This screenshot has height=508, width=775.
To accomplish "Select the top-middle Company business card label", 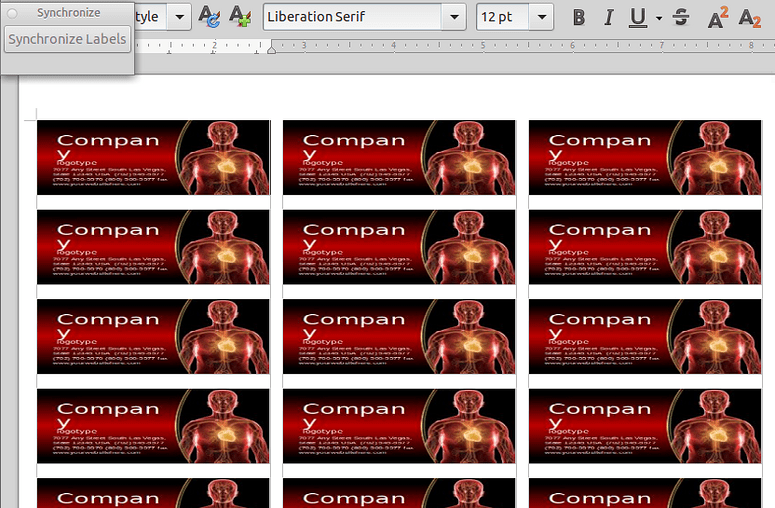I will (399, 157).
